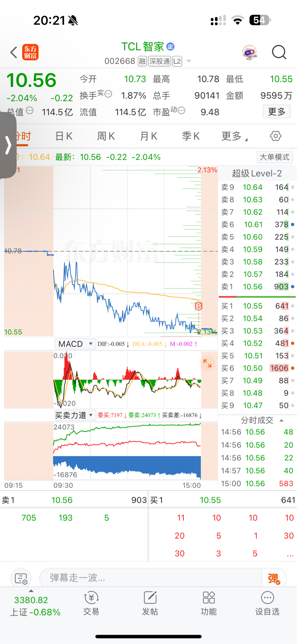Screen dimensions: 297x644
Task: Open the 发帖 post icon
Action: (x=150, y=603)
